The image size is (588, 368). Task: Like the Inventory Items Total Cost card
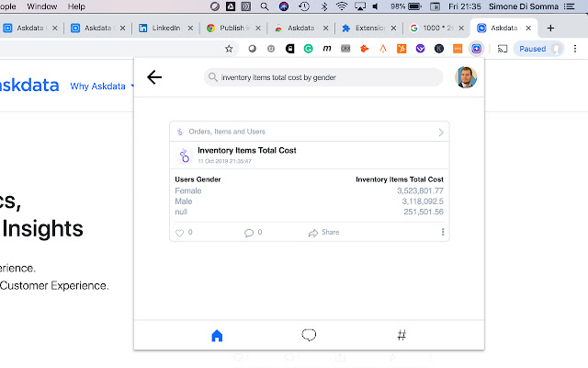(x=180, y=233)
